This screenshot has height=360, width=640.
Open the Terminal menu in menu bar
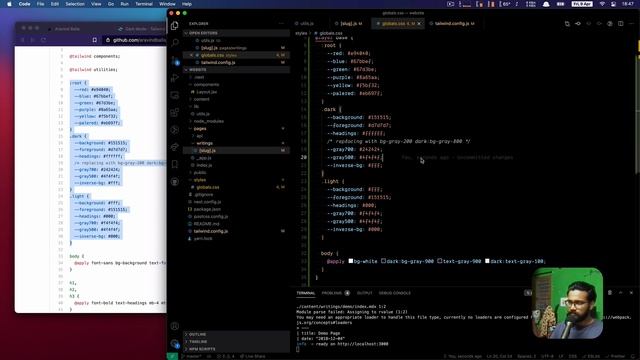(x=144, y=4)
